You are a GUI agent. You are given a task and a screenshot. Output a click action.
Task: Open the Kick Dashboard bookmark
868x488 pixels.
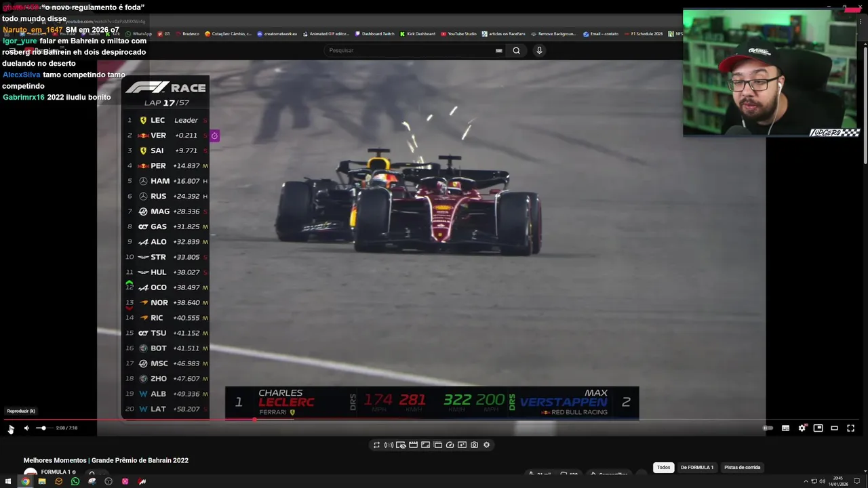point(418,34)
